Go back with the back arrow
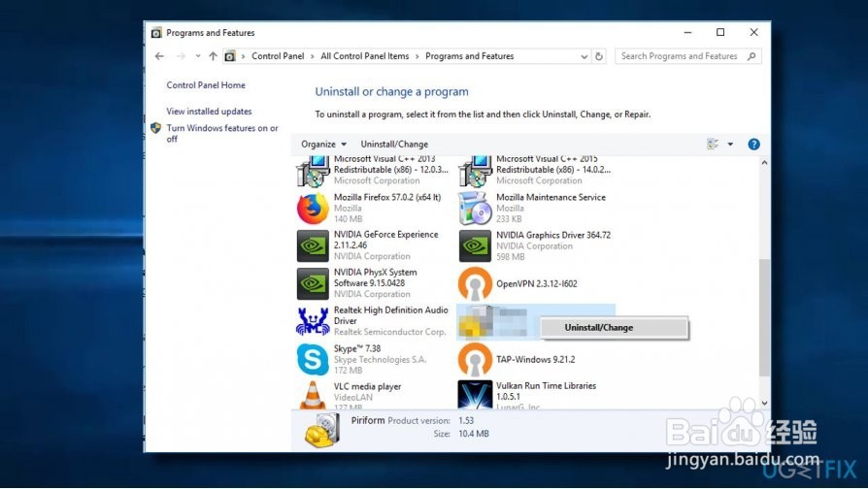868x489 pixels. [x=159, y=56]
